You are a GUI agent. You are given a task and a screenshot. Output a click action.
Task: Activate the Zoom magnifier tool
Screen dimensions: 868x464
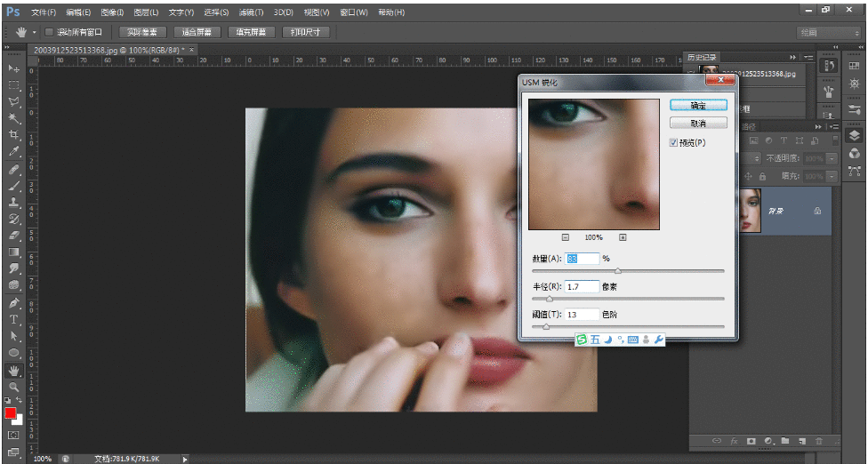click(13, 388)
